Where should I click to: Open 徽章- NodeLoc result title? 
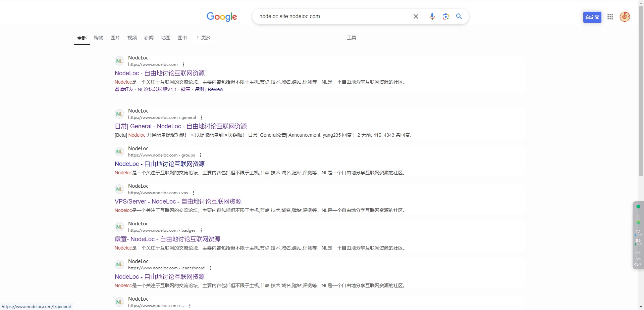[x=168, y=239]
